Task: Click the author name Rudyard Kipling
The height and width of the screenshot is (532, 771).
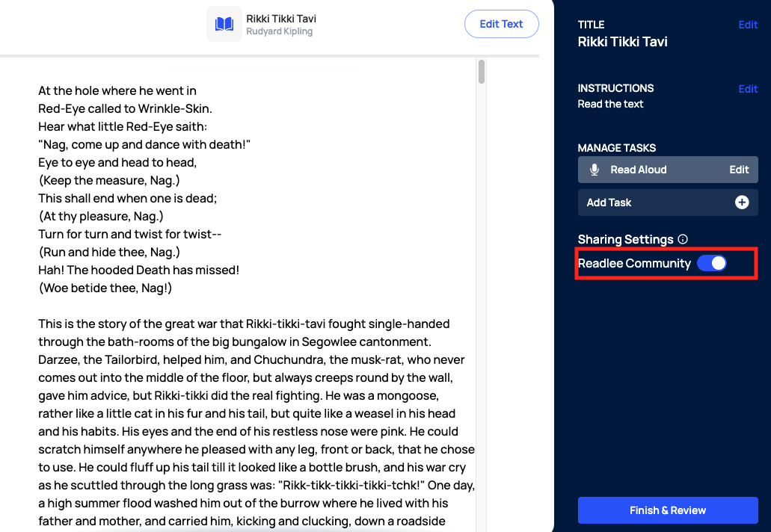Action: point(279,31)
